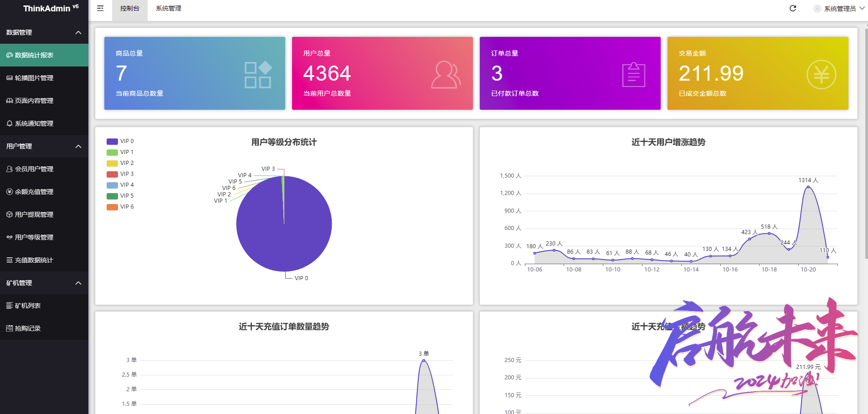
Task: Open 矿机列表 menu item
Action: (x=44, y=306)
